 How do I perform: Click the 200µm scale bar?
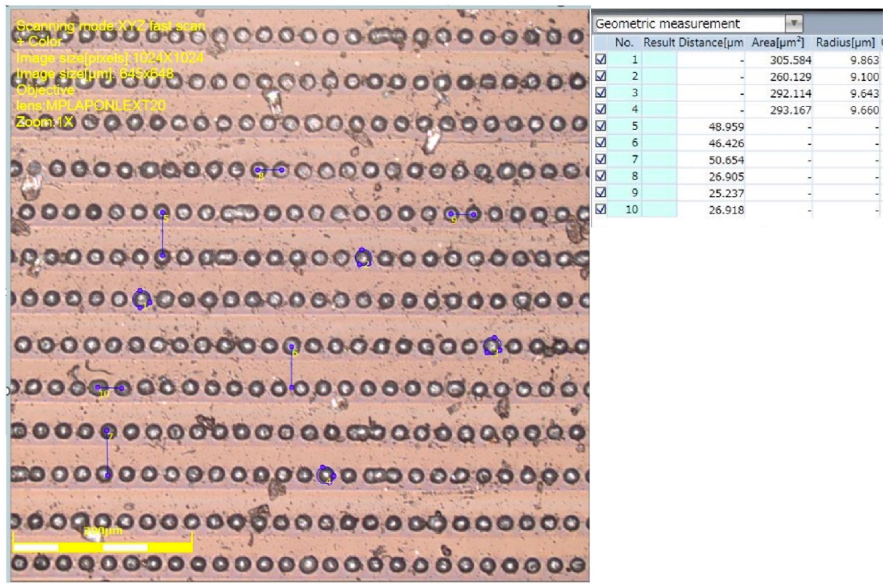[103, 547]
